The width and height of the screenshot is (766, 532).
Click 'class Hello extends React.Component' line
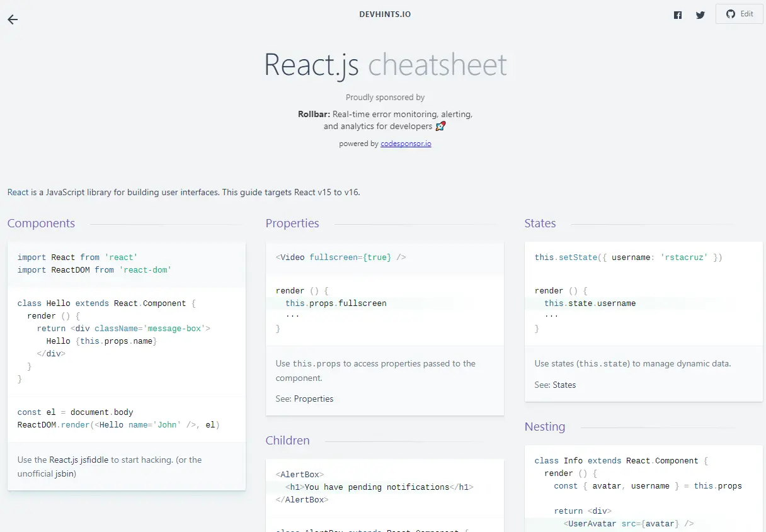[106, 303]
